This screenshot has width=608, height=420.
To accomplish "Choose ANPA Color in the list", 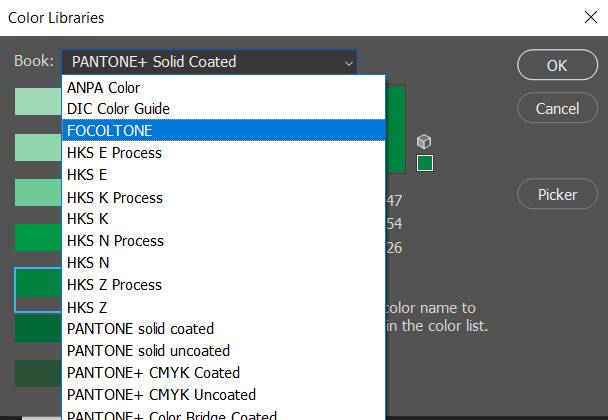I will pyautogui.click(x=103, y=87).
